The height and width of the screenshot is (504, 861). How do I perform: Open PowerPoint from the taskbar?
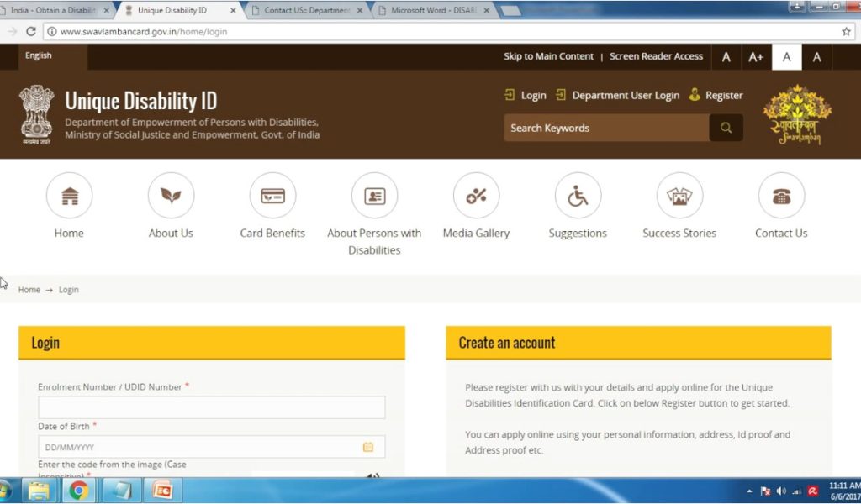click(162, 491)
